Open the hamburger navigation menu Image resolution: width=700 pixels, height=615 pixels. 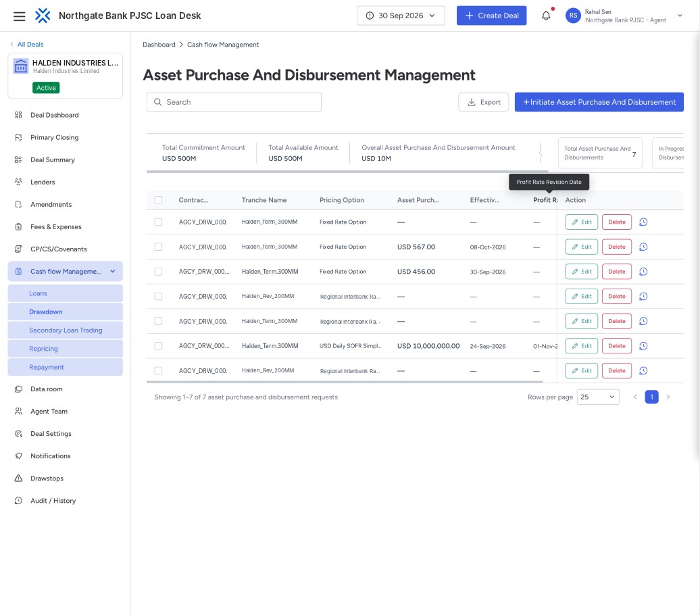19,16
